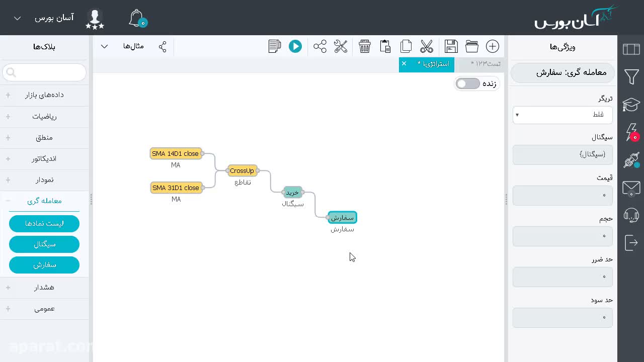
Task: Open strategy using the folder icon
Action: click(472, 46)
